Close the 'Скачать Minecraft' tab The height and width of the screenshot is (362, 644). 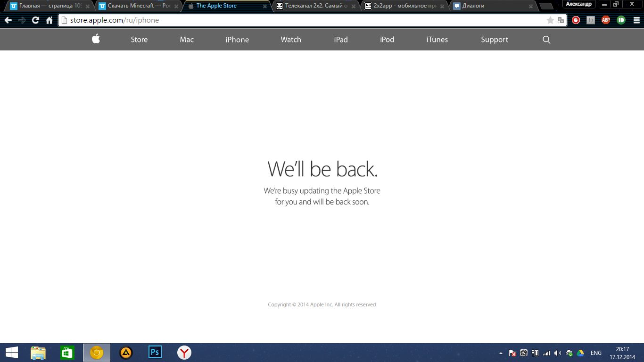click(176, 7)
